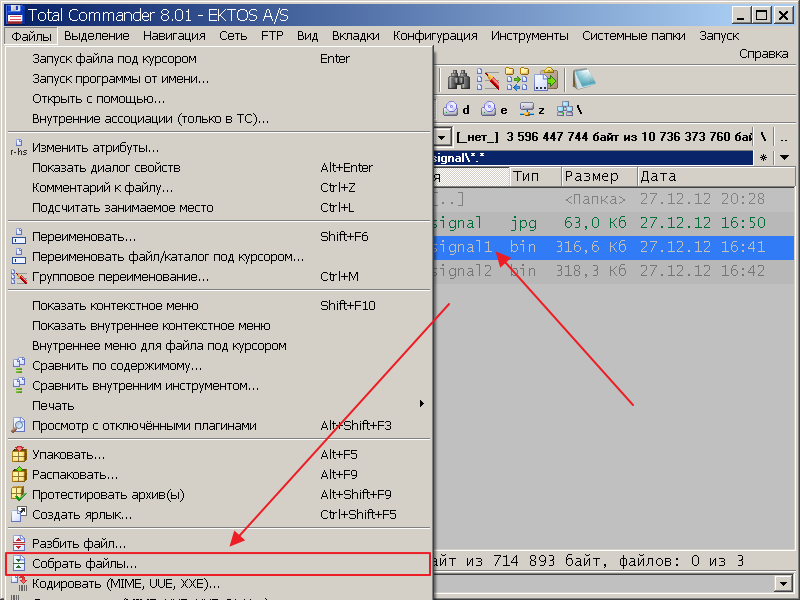Expand directory history dropdown arrow right of path
Image resolution: width=800 pixels, height=600 pixels.
[784, 157]
